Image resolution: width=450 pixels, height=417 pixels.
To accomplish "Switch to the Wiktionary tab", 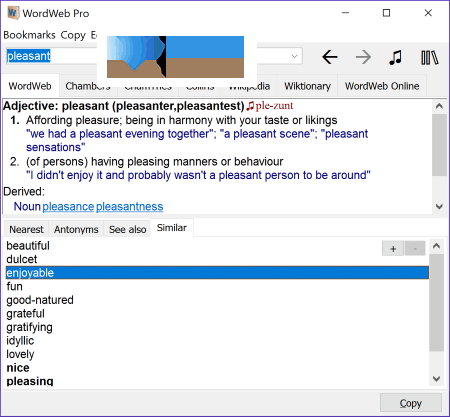I will [307, 86].
